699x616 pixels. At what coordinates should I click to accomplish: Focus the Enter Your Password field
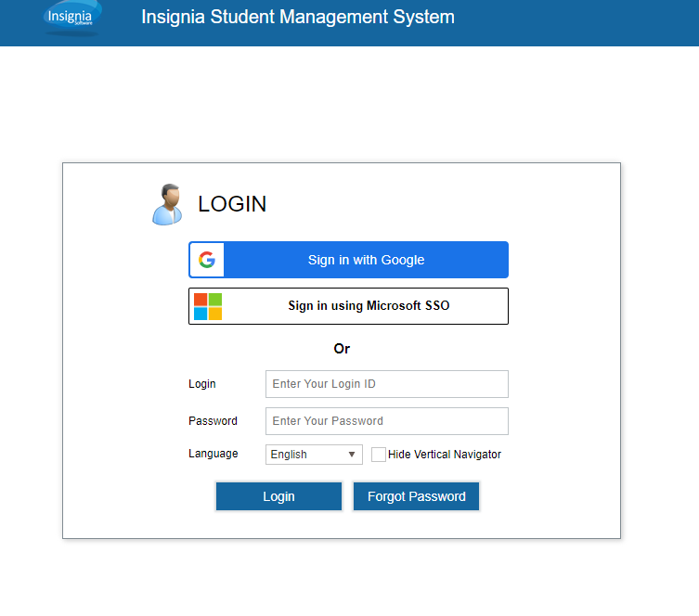386,421
